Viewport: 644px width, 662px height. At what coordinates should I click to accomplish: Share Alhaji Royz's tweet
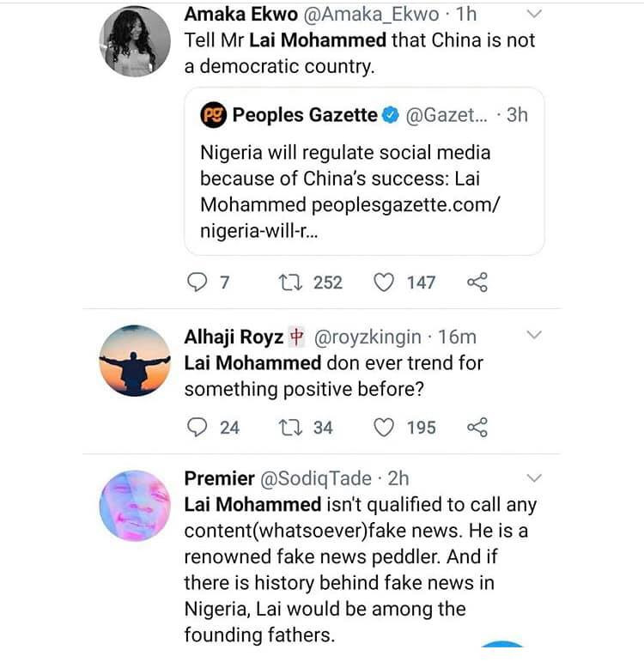click(477, 427)
